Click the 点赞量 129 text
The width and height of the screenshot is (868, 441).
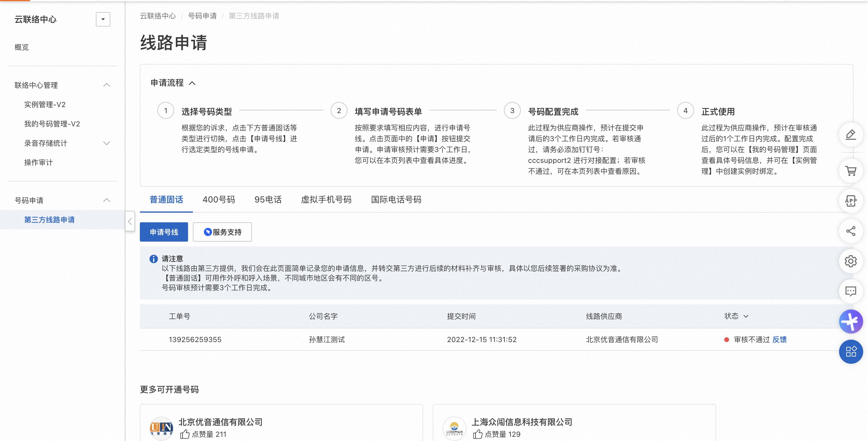click(502, 434)
